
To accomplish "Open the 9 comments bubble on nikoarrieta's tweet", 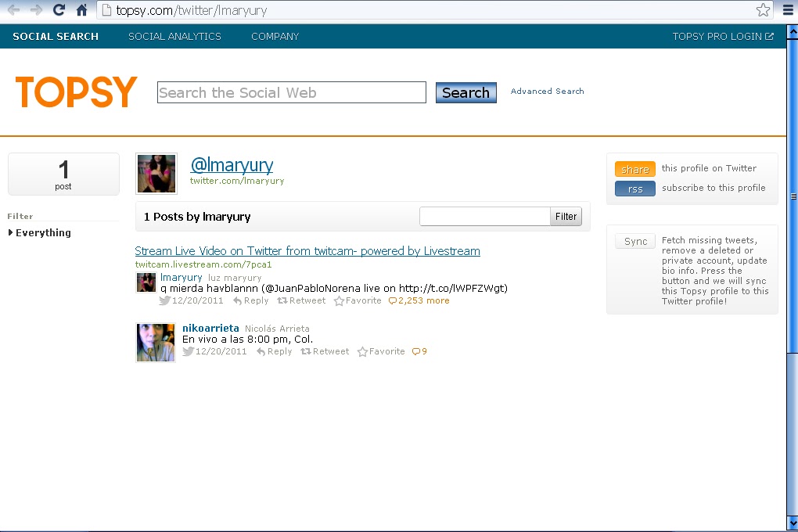I will tap(419, 352).
